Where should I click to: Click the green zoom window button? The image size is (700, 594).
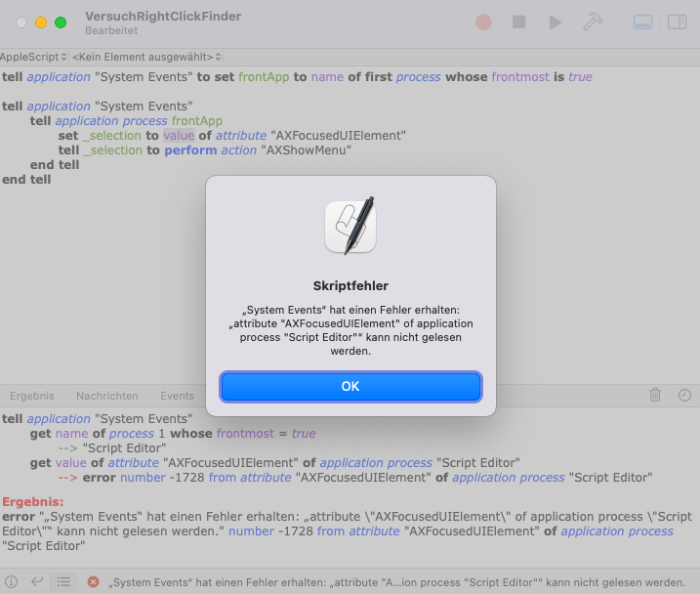pos(61,22)
